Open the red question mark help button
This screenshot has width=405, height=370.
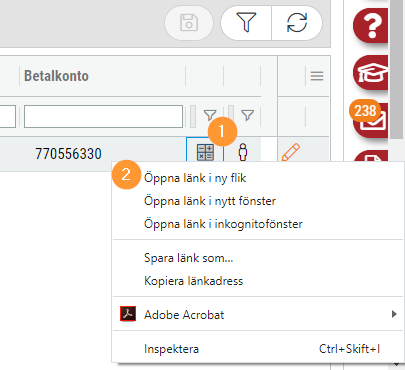[371, 25]
